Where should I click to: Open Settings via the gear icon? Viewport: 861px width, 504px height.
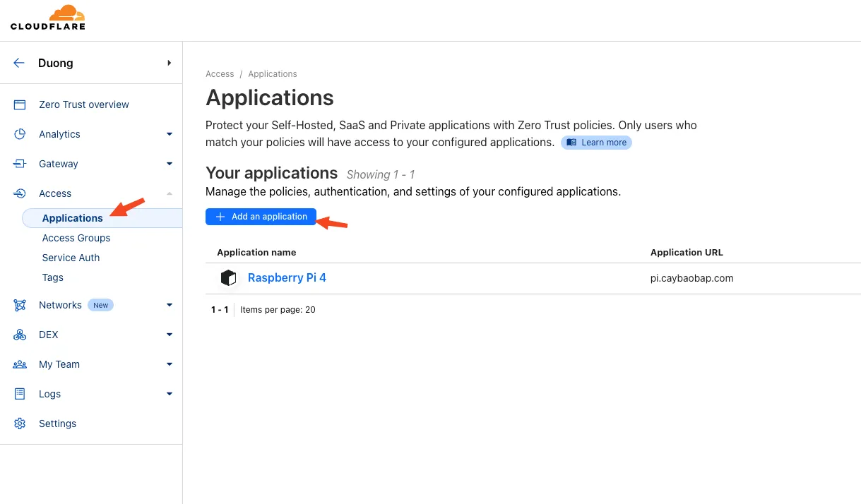click(19, 423)
